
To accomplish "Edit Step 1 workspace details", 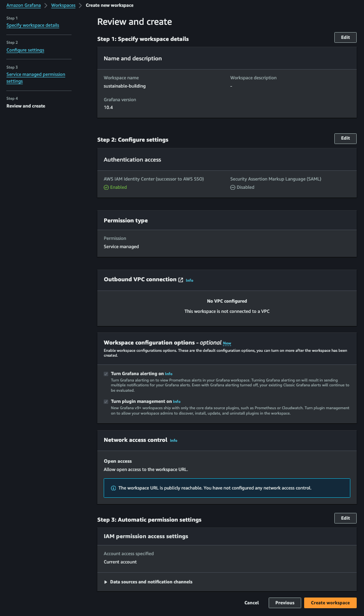I will tap(346, 37).
